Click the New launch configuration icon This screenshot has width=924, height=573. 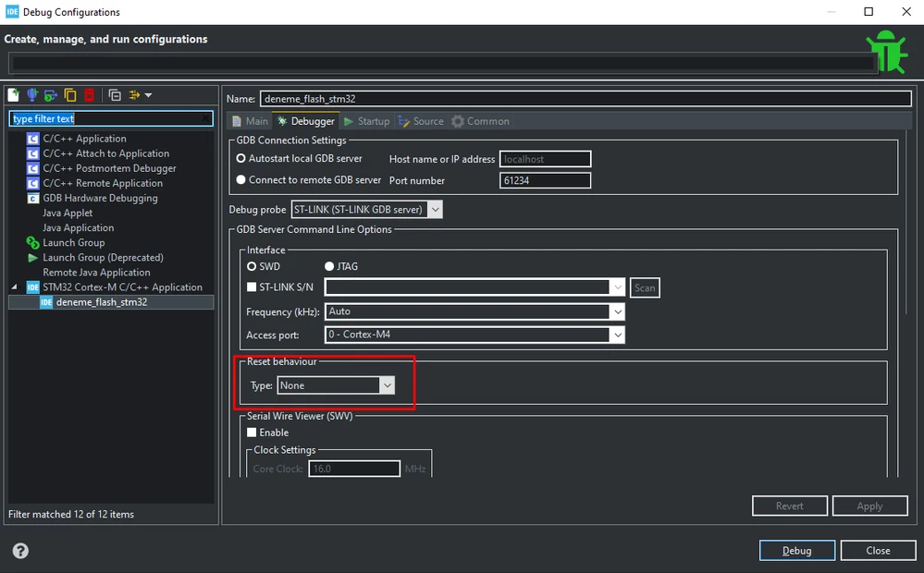(14, 95)
